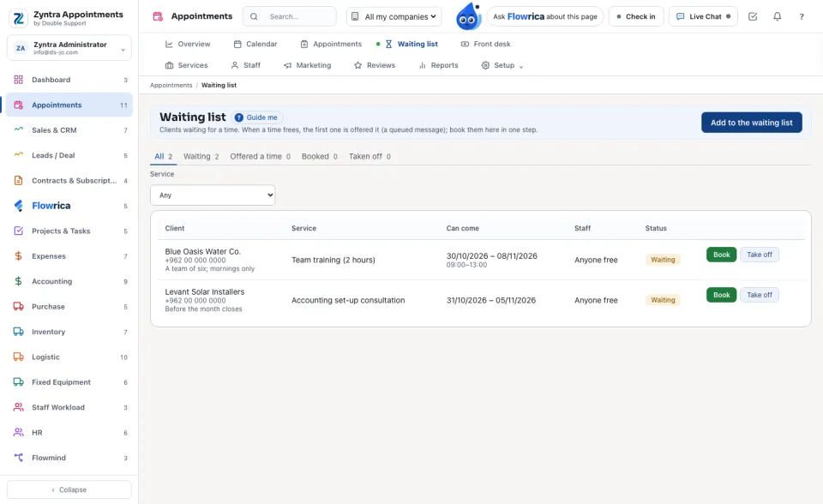Book Blue Oasis Water Co. appointment
The width and height of the screenshot is (823, 504).
(721, 255)
